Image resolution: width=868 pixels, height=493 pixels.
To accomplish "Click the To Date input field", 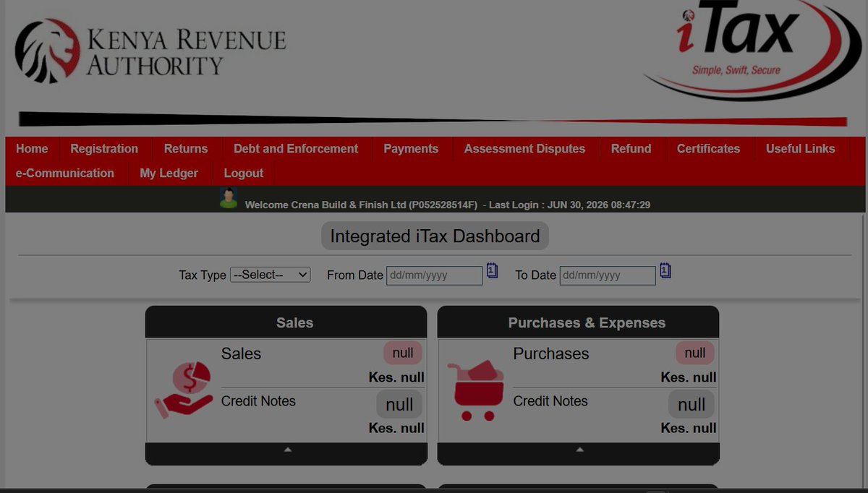I will coord(608,275).
